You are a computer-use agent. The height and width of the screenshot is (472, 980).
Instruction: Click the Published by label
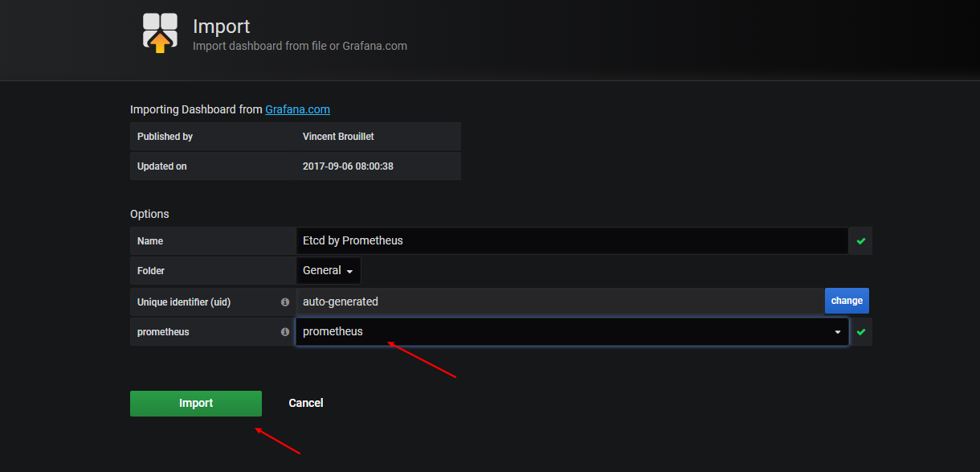[165, 137]
